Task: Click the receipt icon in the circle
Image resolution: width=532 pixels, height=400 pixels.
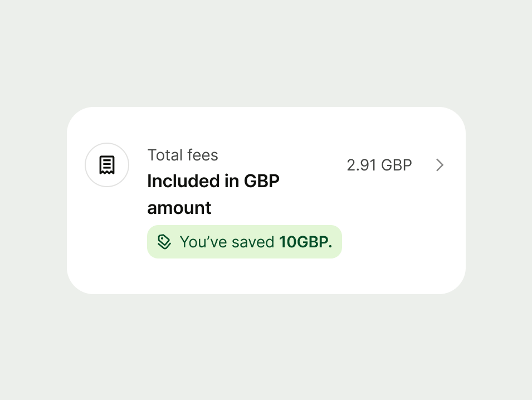Action: 107,165
